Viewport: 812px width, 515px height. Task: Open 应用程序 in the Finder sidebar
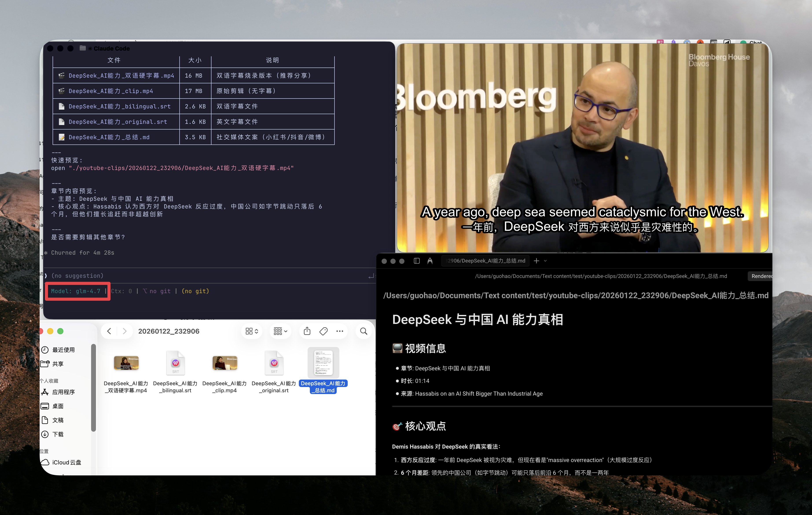tap(63, 392)
